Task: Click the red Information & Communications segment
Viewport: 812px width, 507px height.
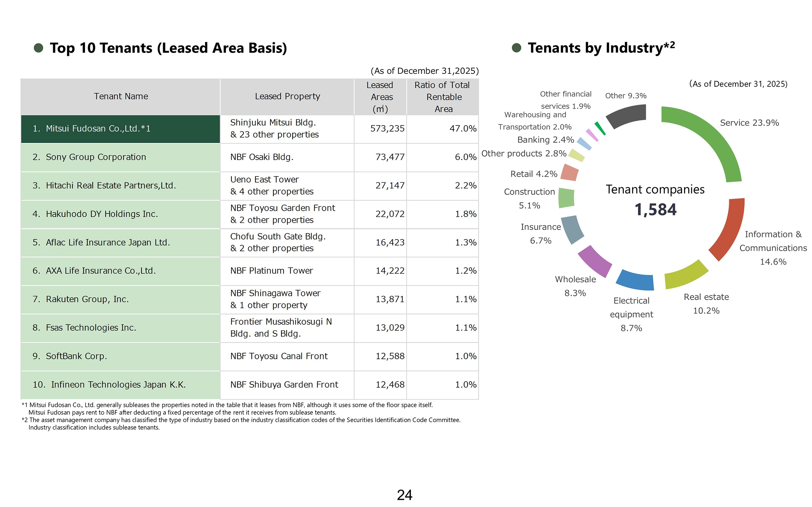Action: 731,230
